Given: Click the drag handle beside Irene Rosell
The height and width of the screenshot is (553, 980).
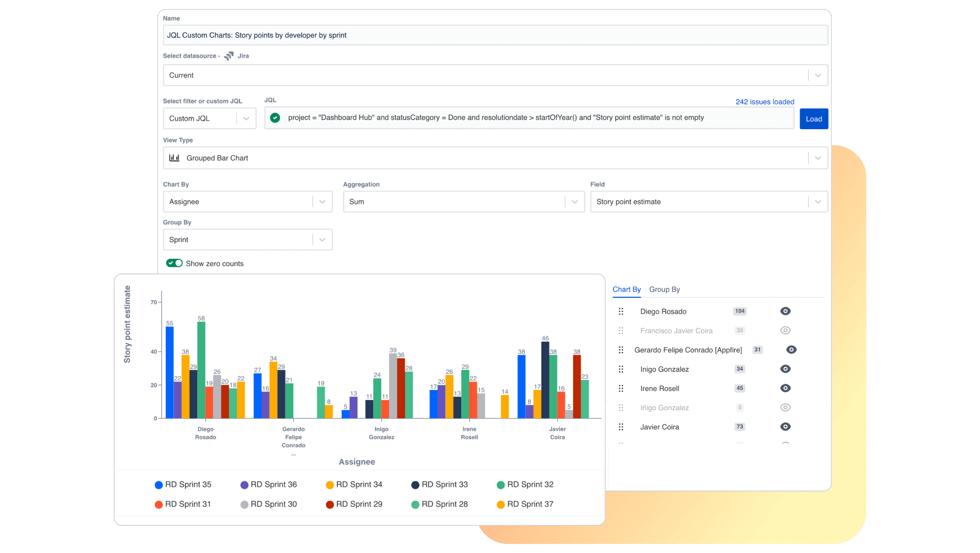Looking at the screenshot, I should click(x=621, y=388).
